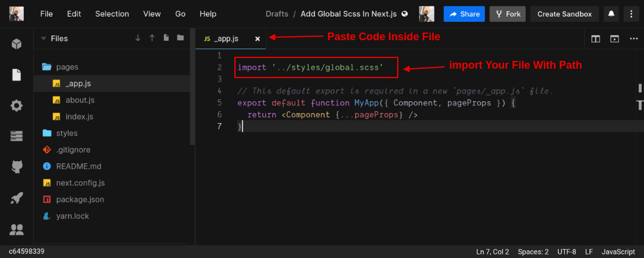
Task: Open about.js in the file tree
Action: coord(112,100)
